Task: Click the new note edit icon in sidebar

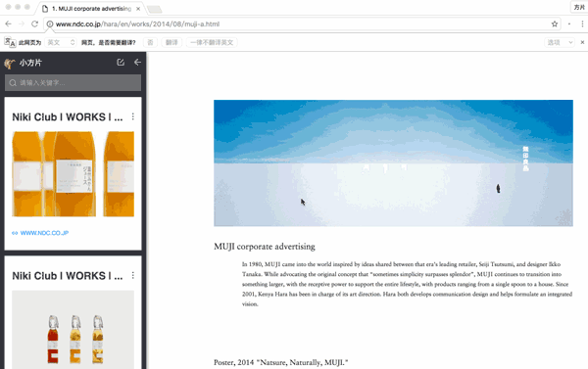Action: tap(121, 63)
